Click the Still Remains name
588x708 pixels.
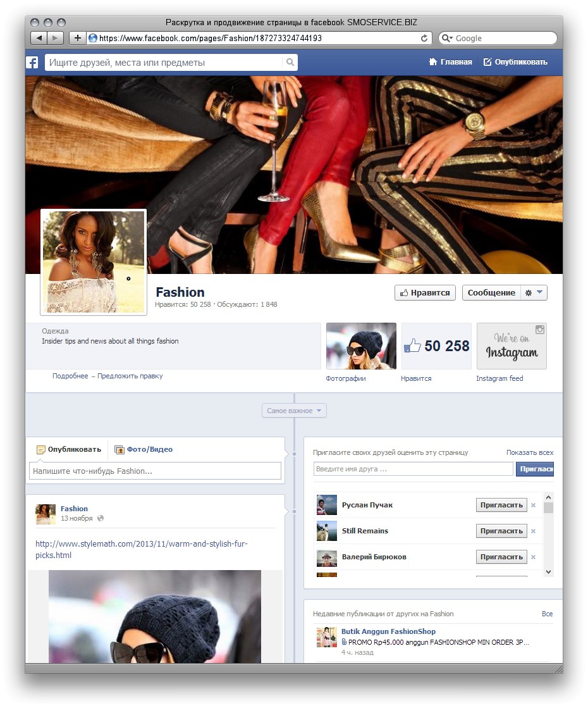click(365, 531)
